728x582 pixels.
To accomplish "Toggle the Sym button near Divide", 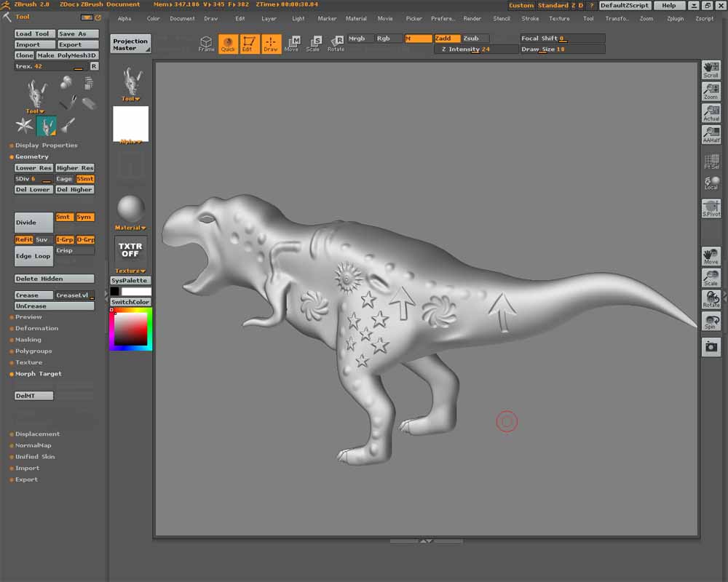I will click(84, 217).
